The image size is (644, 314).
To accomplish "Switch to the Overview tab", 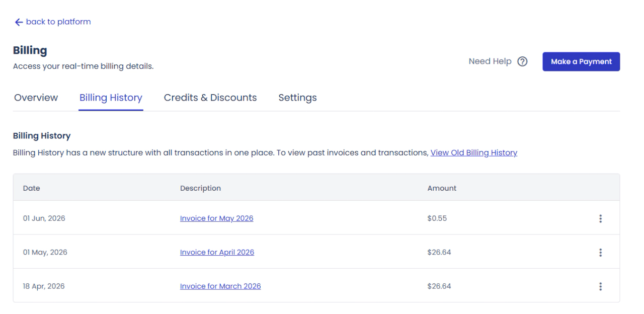I will [x=36, y=98].
